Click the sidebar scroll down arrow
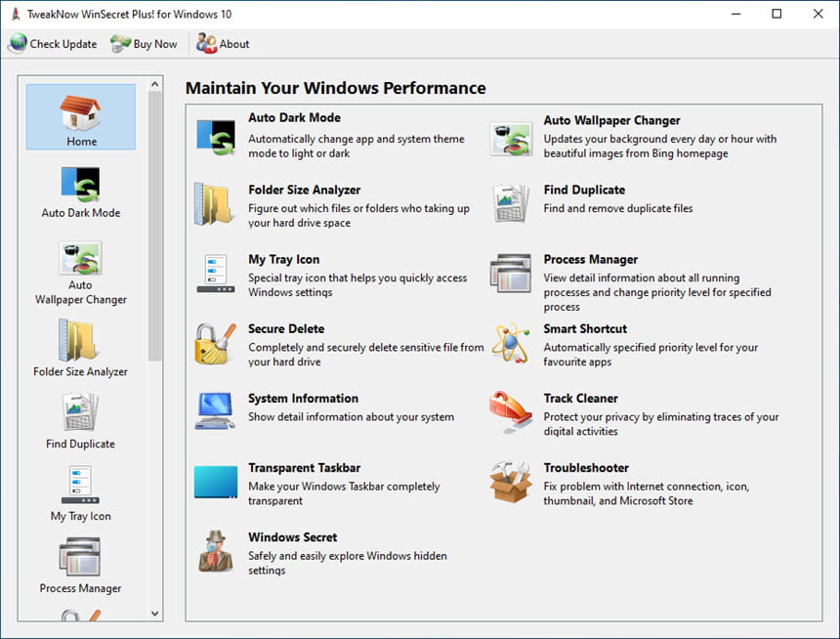Screen dimensions: 840x639 click(x=155, y=614)
